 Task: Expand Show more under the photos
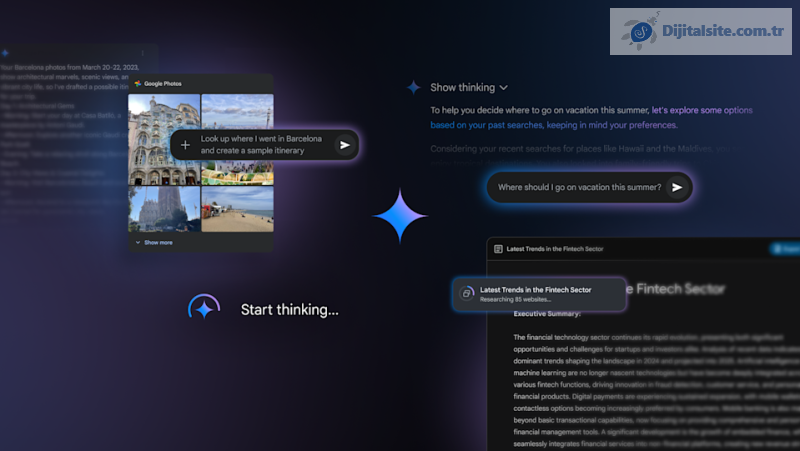(157, 242)
